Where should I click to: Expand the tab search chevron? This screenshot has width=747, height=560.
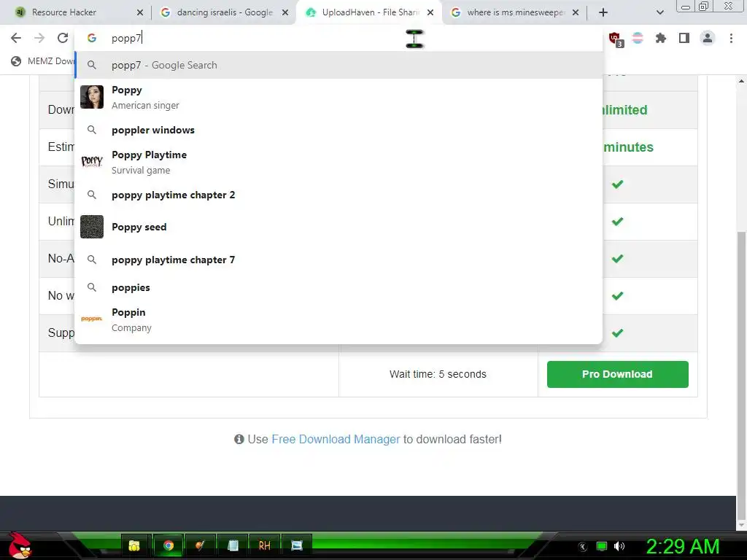tap(659, 12)
